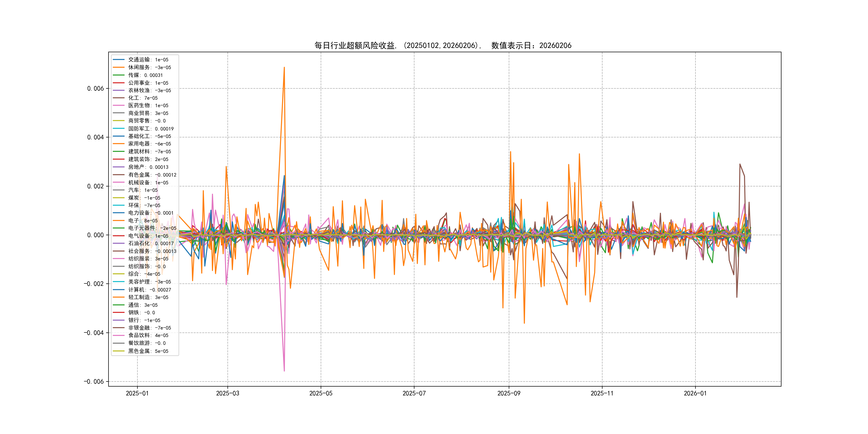Click the line swatch beside 国防军工 legend
The height and width of the screenshot is (434, 868).
(119, 129)
